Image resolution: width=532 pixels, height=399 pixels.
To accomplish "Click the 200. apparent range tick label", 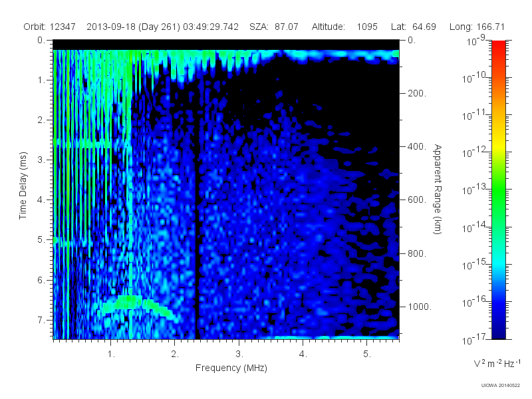I will coord(417,93).
